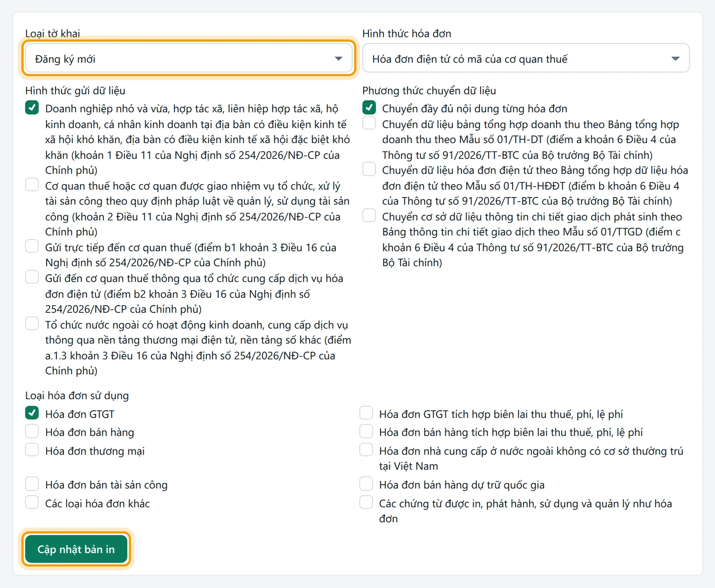Check 'Chuyển cơ sở dữ liệu thông tin chi tiết giao dịch'
The width and height of the screenshot is (715, 588).
pos(369,215)
